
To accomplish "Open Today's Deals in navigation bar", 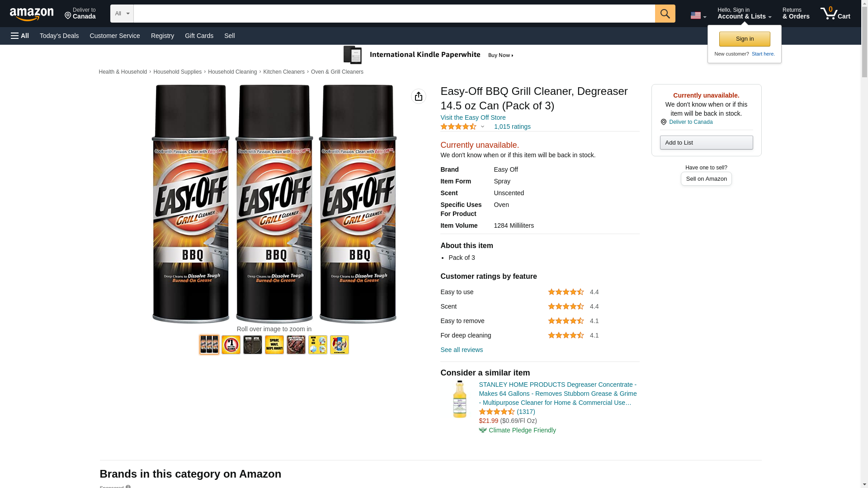I will coord(59,36).
